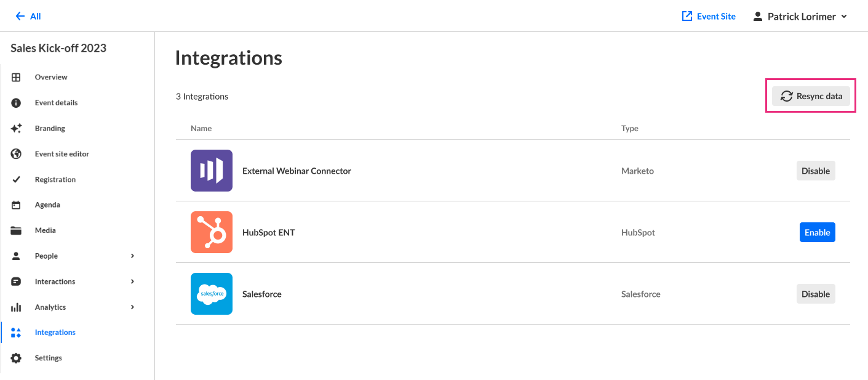The width and height of the screenshot is (868, 380).
Task: Click the Event details info icon
Action: click(x=17, y=103)
